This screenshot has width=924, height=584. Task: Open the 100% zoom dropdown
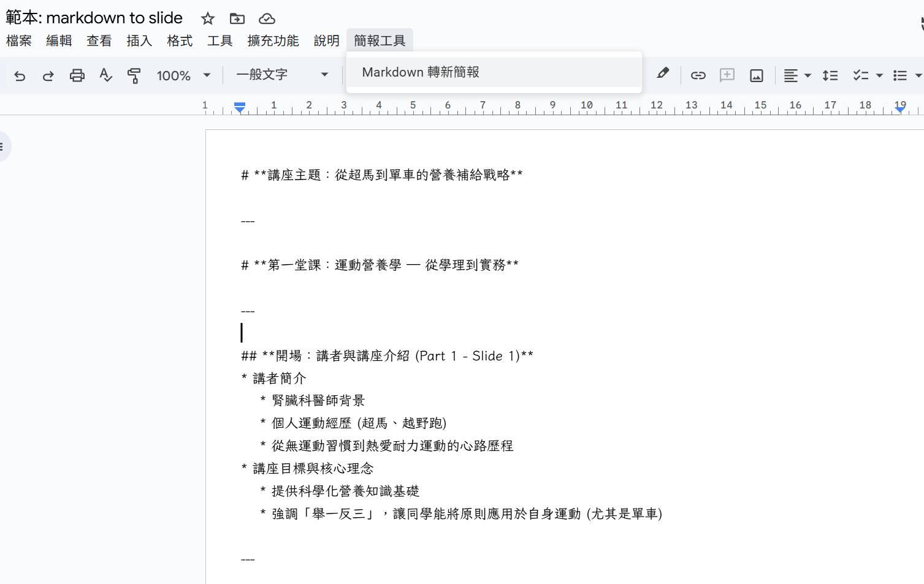183,75
